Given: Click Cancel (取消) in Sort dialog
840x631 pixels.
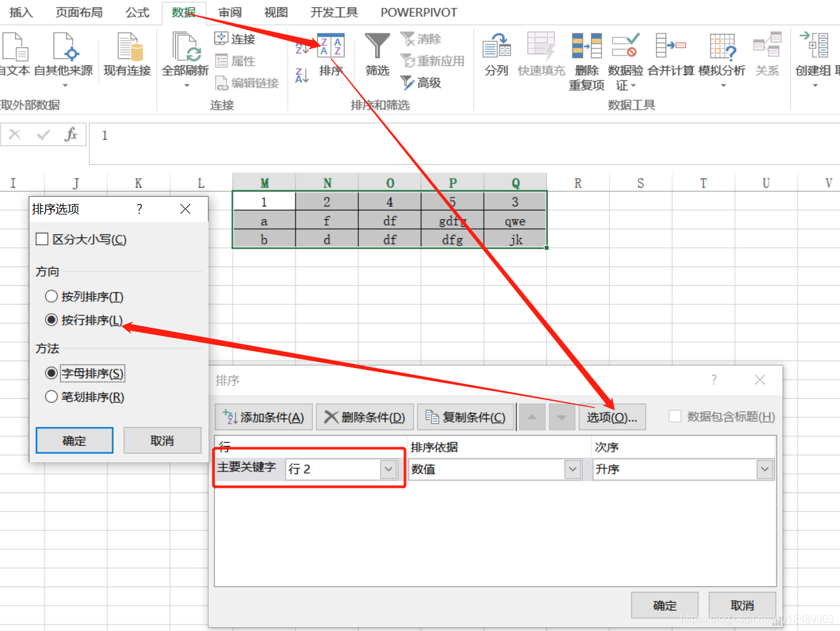Looking at the screenshot, I should point(743,605).
